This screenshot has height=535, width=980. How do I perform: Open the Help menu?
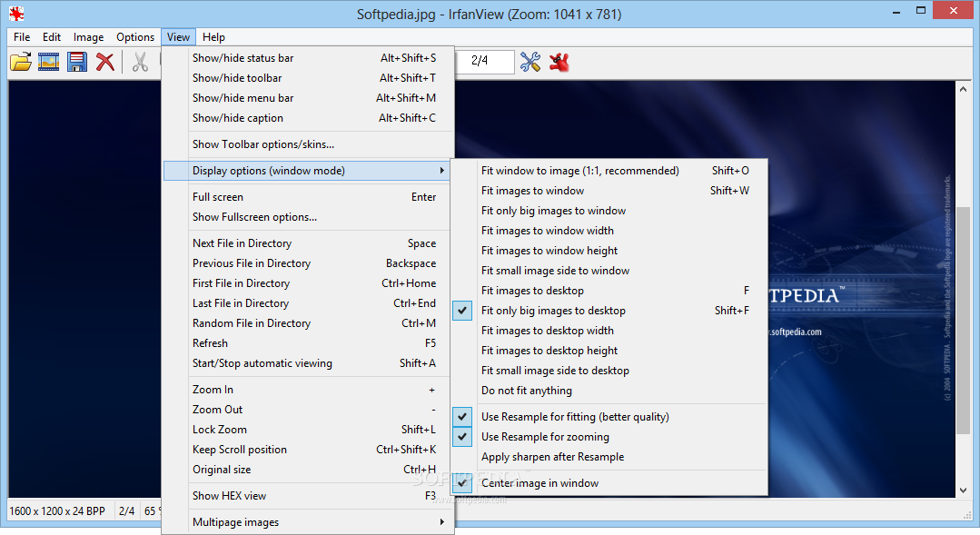tap(213, 37)
